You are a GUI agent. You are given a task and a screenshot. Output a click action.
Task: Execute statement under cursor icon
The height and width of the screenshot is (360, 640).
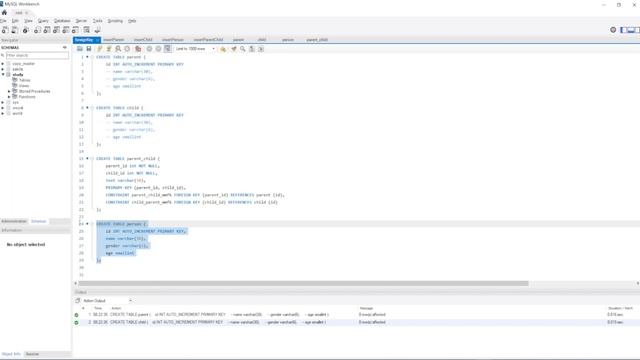109,49
